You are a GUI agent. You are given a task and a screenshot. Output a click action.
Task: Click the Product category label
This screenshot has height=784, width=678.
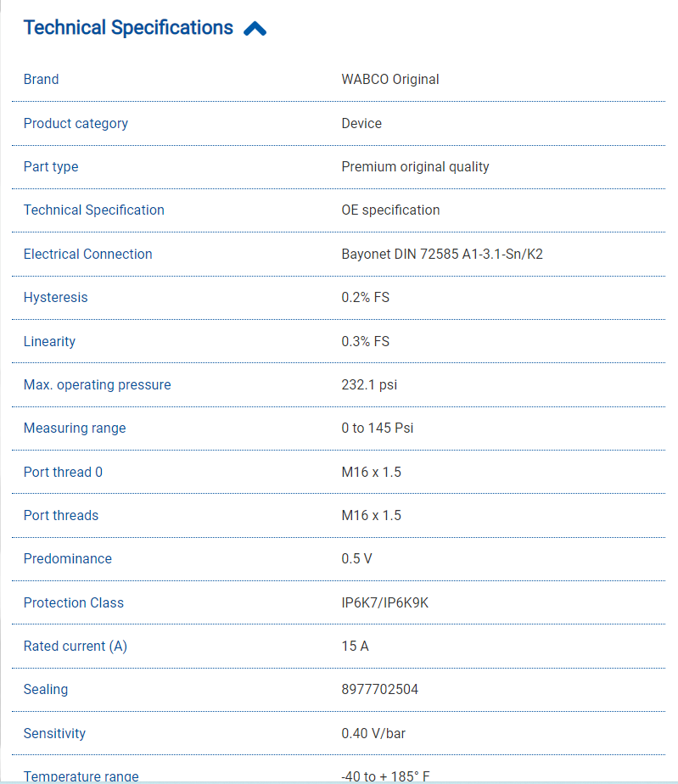76,123
